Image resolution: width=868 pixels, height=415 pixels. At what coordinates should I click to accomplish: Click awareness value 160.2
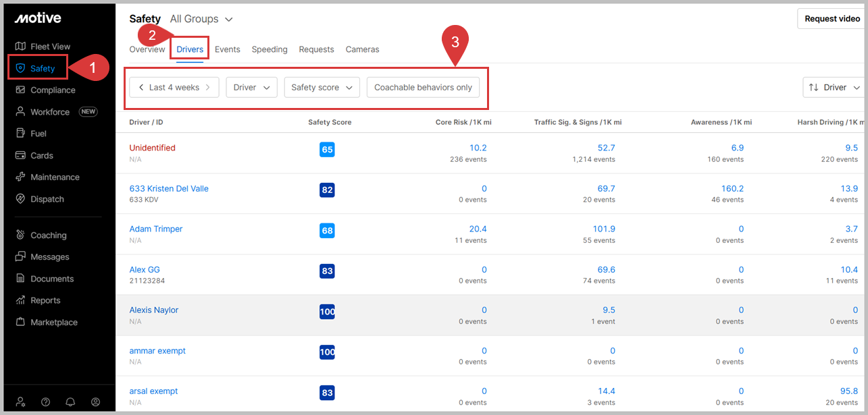tap(732, 188)
